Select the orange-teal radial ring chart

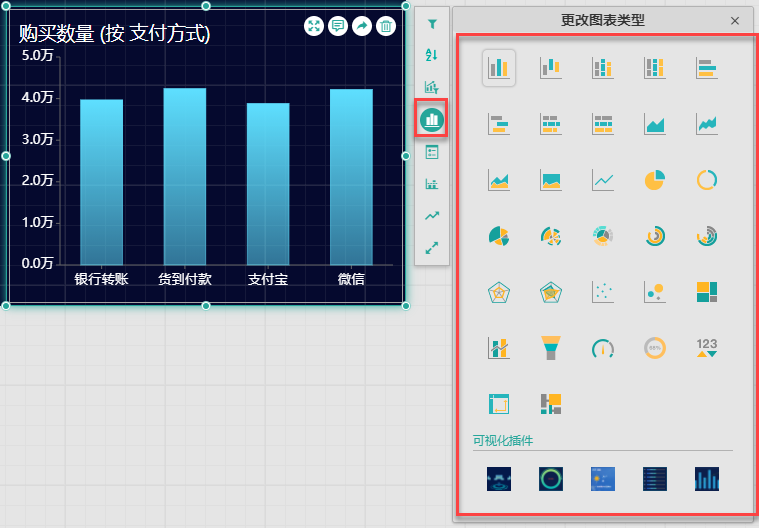coord(655,236)
